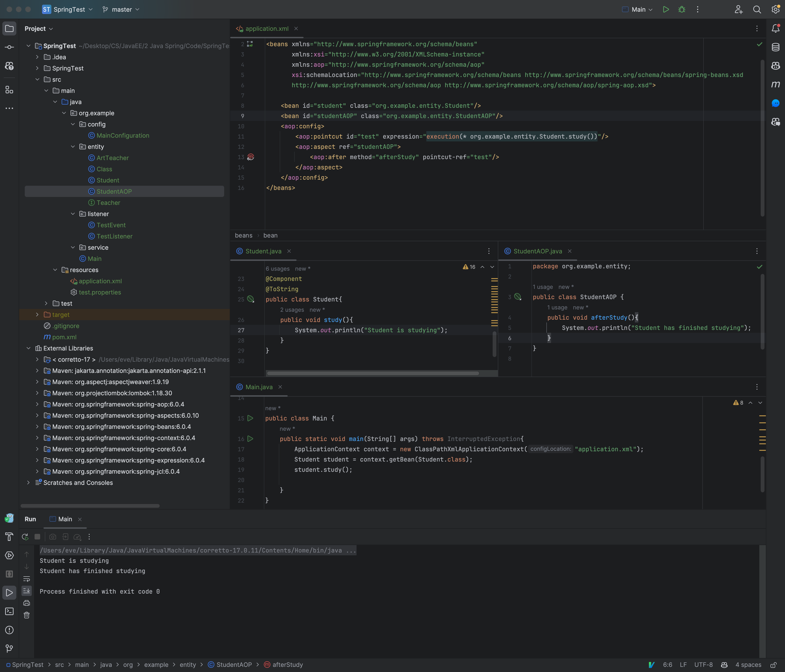Open Search Everywhere with the magnifier icon
This screenshot has height=672, width=785.
tap(757, 10)
